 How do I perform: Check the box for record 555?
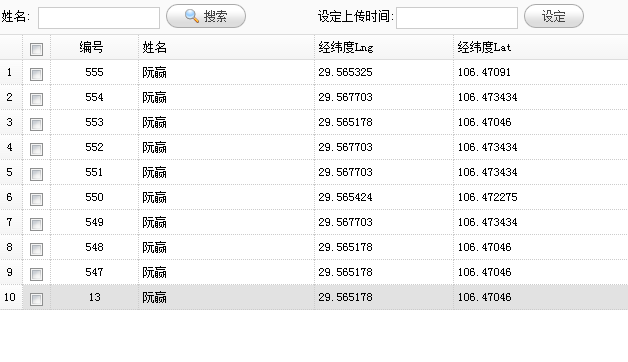click(36, 74)
